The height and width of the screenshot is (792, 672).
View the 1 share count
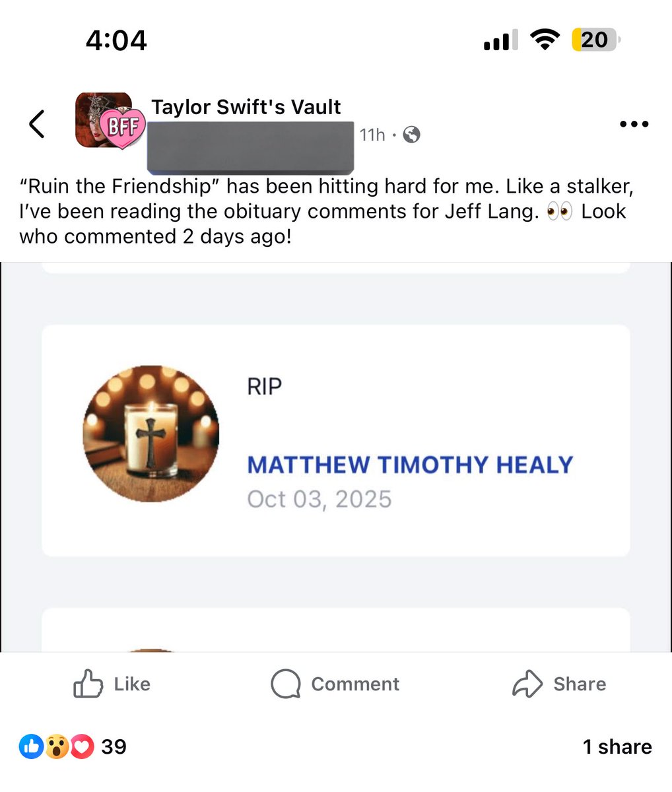(617, 746)
